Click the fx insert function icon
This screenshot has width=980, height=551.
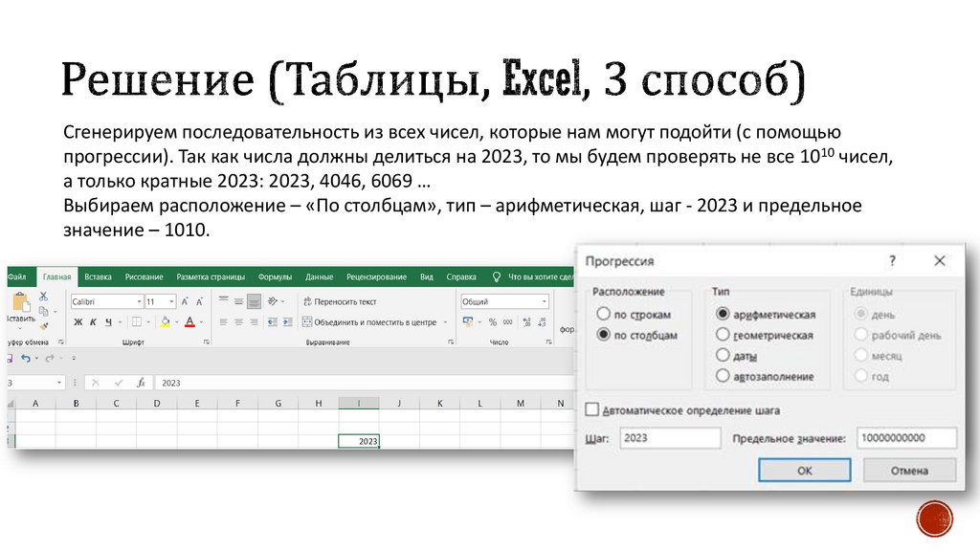pyautogui.click(x=142, y=383)
